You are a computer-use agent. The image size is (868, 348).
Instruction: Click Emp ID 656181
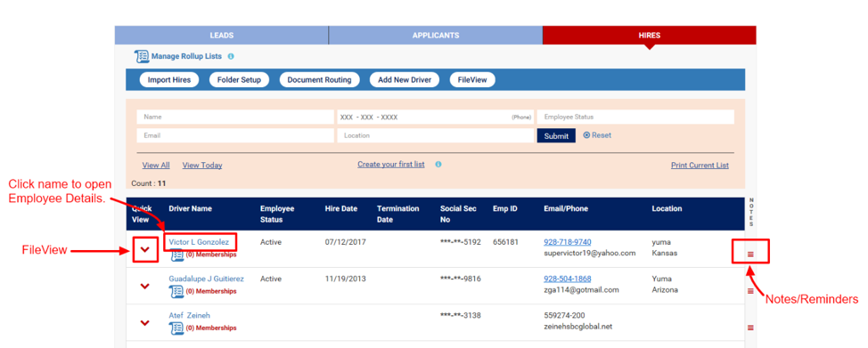pyautogui.click(x=505, y=242)
